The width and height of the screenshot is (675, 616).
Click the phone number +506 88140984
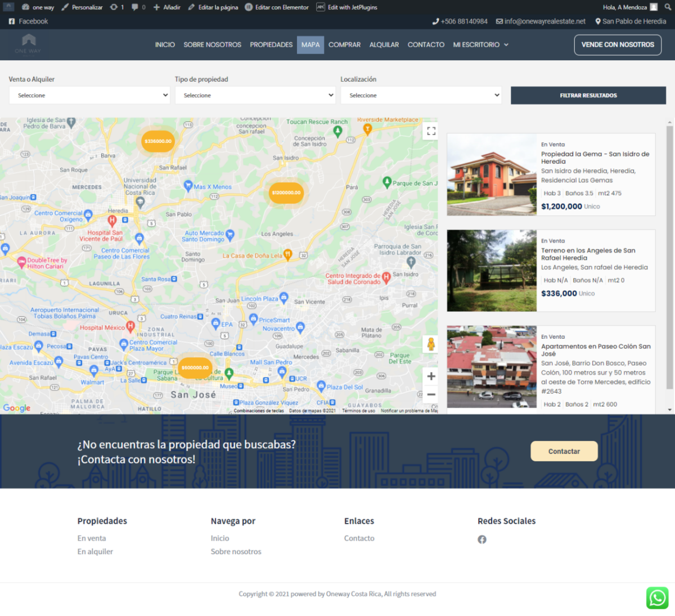(460, 21)
